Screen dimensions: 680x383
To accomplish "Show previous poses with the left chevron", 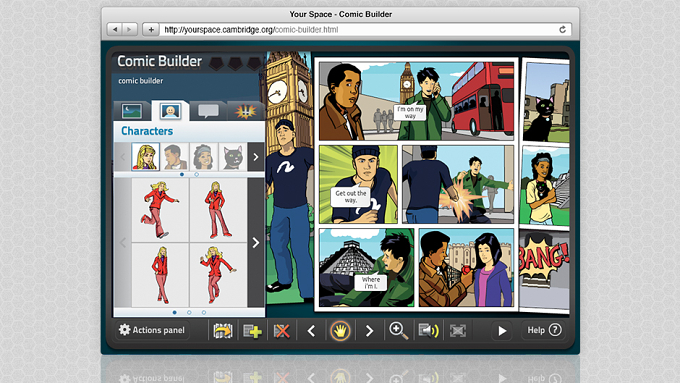I will pyautogui.click(x=122, y=242).
